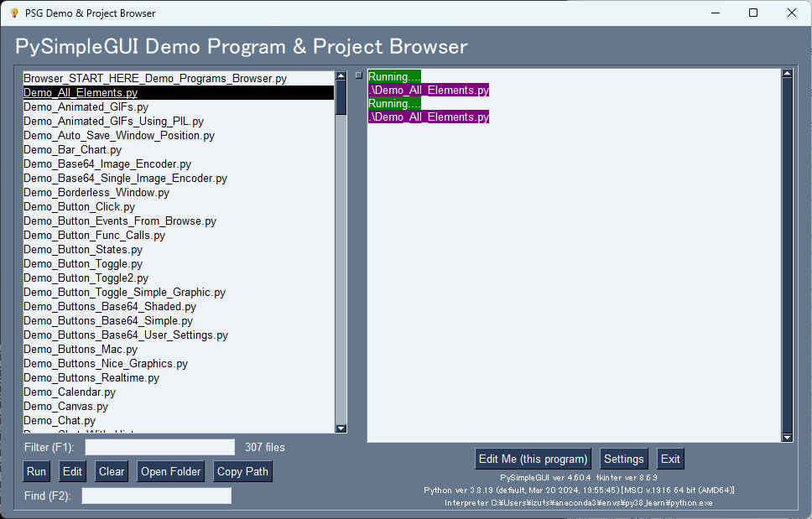The height and width of the screenshot is (519, 812).
Task: Click the PSG lightbulb icon in the title bar
Action: click(13, 13)
